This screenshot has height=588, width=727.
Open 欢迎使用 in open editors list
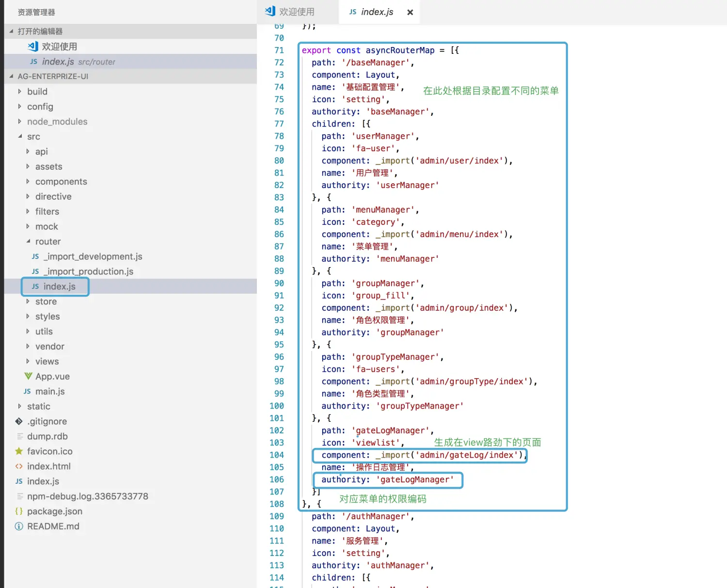click(130, 47)
